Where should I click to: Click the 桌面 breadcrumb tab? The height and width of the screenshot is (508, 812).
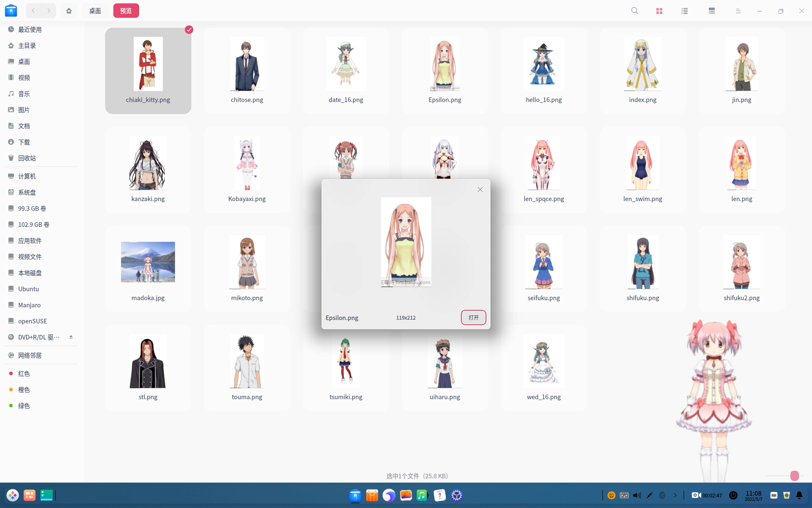[95, 11]
